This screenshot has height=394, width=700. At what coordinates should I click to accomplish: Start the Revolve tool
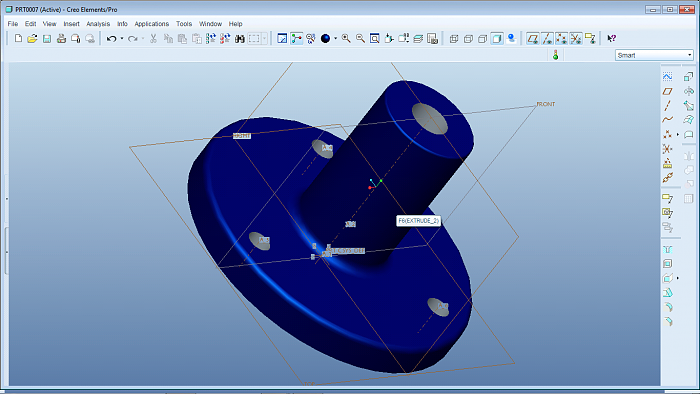click(688, 91)
